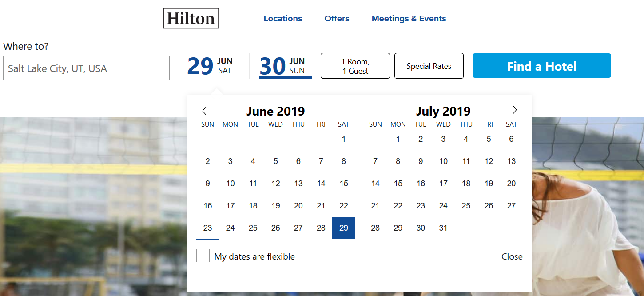Pick June 23 in the calendar
Image resolution: width=644 pixels, height=296 pixels.
(207, 228)
